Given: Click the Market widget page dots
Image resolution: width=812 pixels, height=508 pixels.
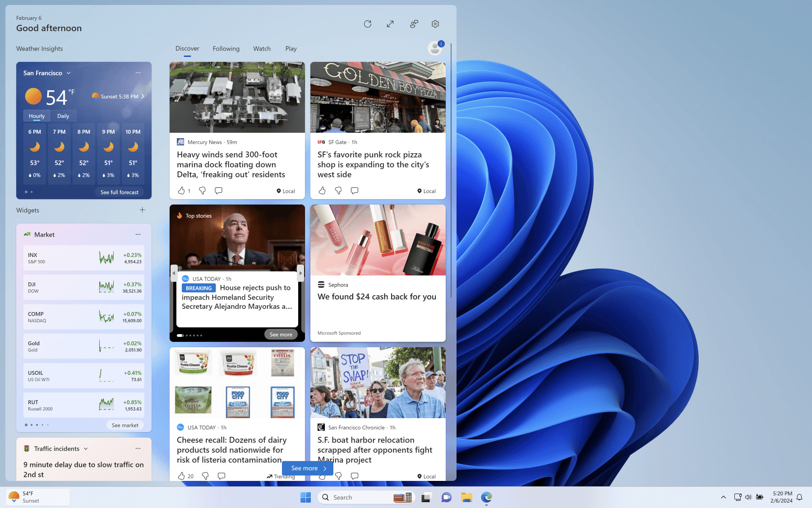Looking at the screenshot, I should (x=37, y=425).
